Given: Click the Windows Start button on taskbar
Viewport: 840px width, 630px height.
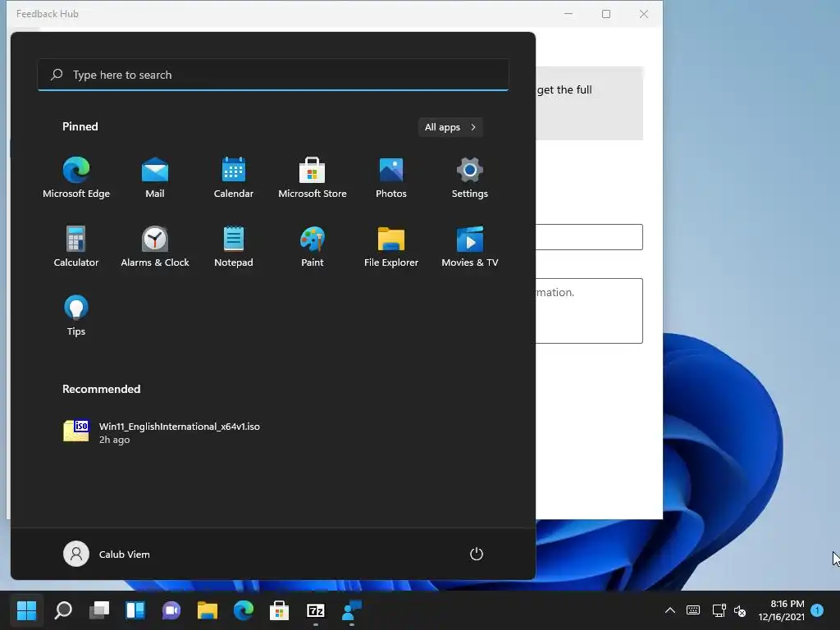Looking at the screenshot, I should pyautogui.click(x=27, y=610).
